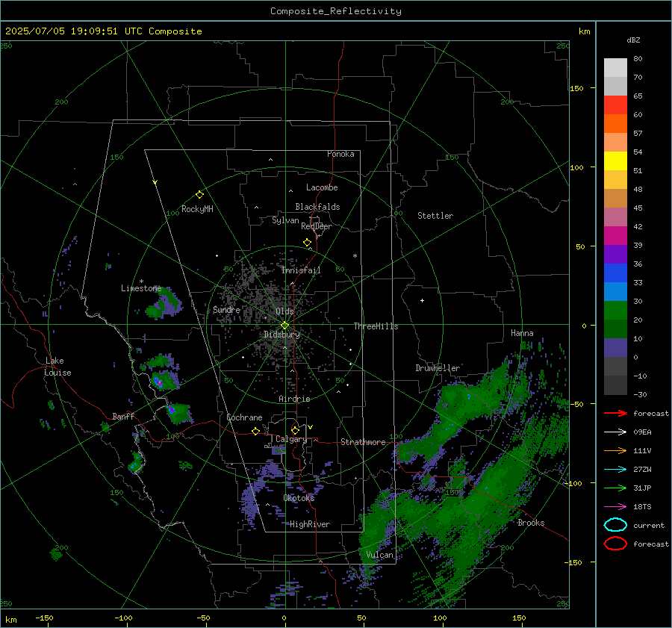The width and height of the screenshot is (672, 628).
Task: Click the Cochrane city label
Action: click(x=244, y=417)
